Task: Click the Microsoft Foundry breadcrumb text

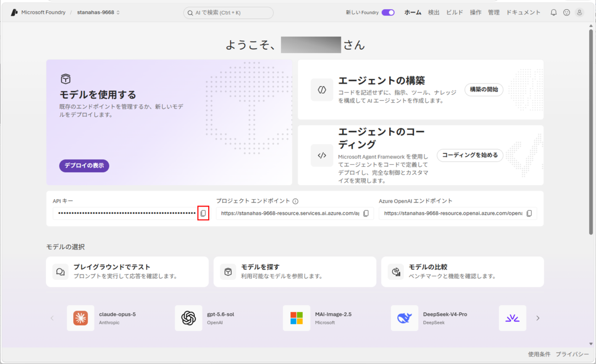Action: tap(44, 12)
